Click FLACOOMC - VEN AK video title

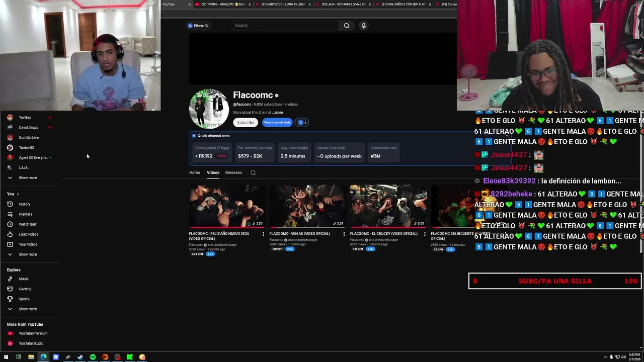pyautogui.click(x=300, y=234)
